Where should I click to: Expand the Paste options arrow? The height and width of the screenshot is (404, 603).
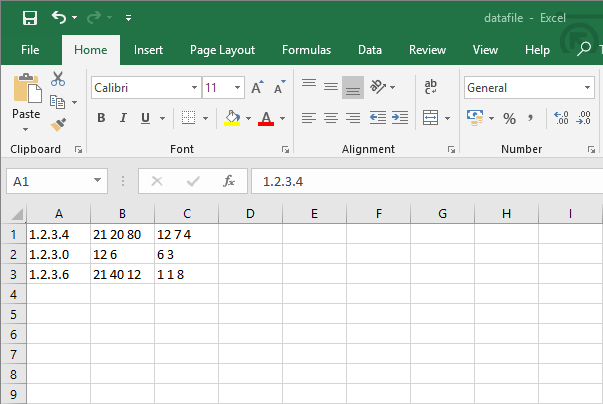click(x=25, y=129)
